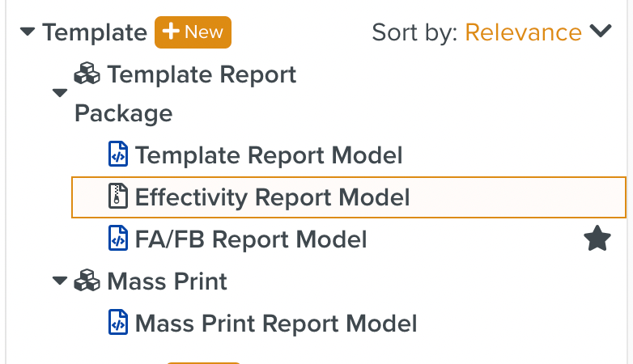Image resolution: width=633 pixels, height=364 pixels.
Task: Click the code file icon for FA/FB Report Model
Action: coord(118,239)
